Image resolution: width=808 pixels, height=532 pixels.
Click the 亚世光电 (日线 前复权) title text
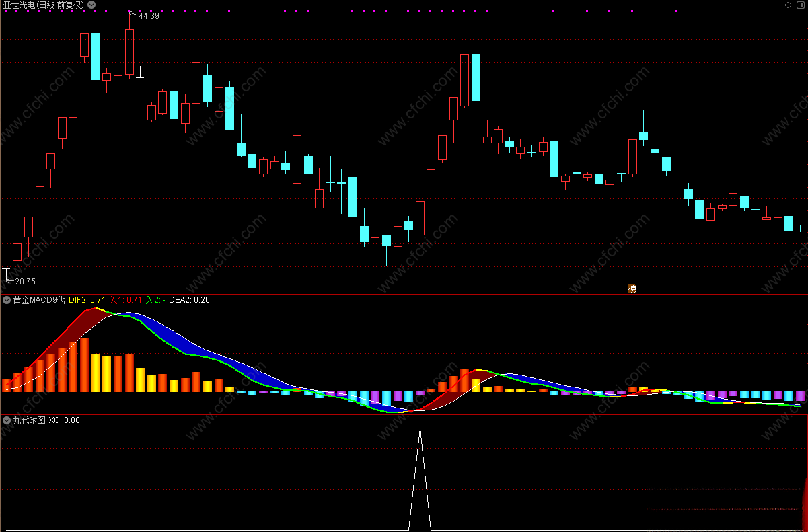click(x=44, y=5)
